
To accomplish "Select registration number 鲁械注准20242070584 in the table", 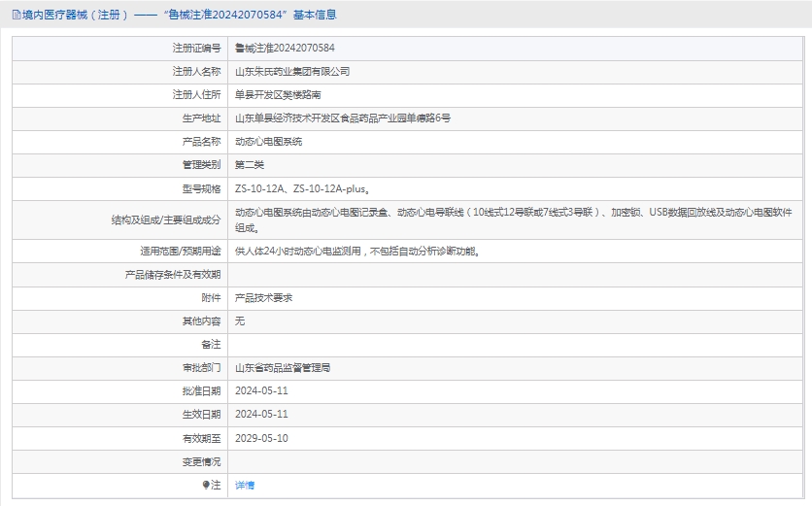I will tap(285, 48).
